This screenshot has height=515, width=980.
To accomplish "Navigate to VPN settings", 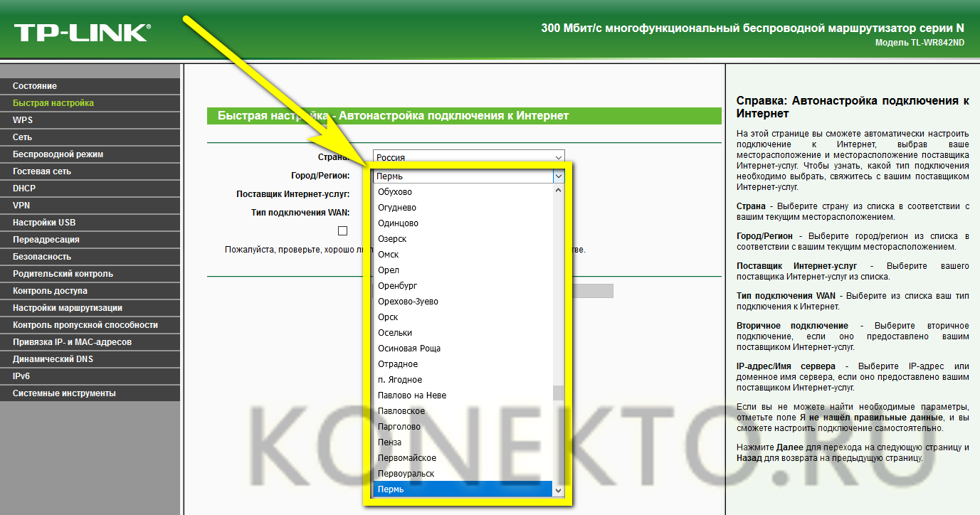I will [90, 206].
